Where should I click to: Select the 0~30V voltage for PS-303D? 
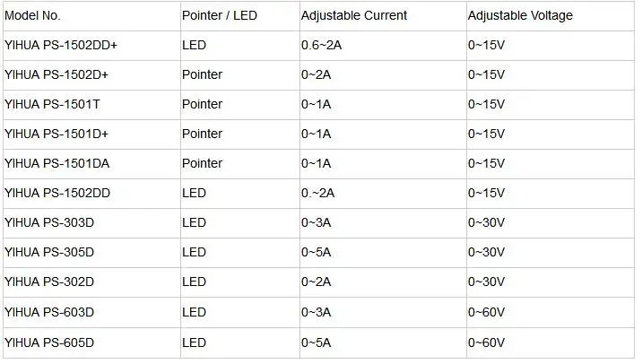(x=551, y=223)
